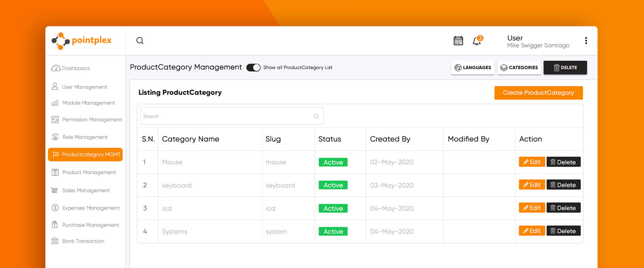The image size is (644, 268).
Task: Click the pointplex logo
Action: tap(82, 41)
